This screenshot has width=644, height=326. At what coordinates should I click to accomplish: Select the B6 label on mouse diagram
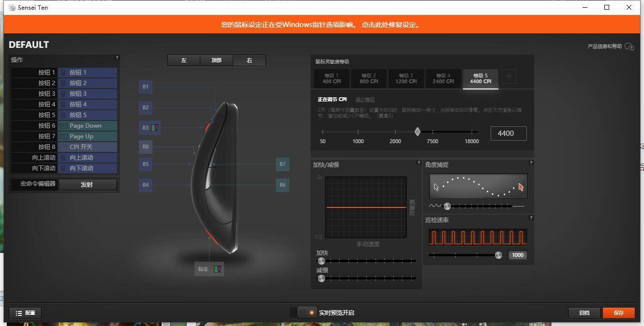(283, 185)
